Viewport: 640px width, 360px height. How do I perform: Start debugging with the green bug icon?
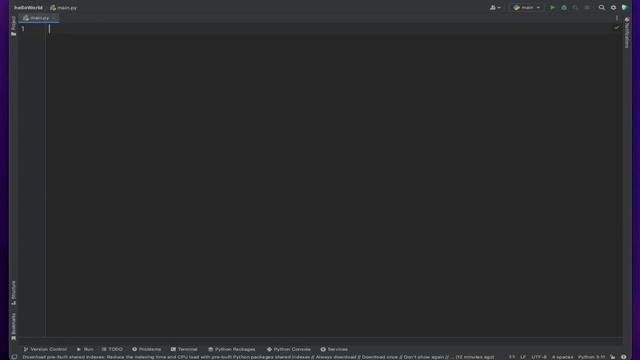point(564,7)
